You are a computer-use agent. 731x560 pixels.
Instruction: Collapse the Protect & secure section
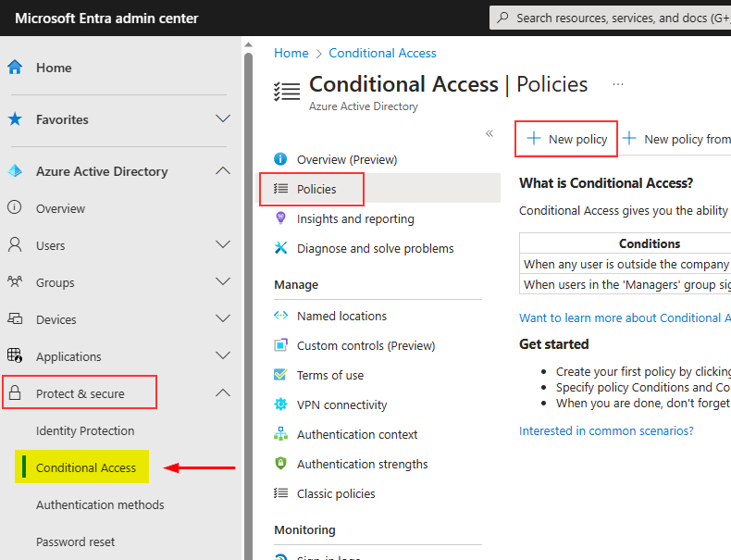click(x=222, y=393)
